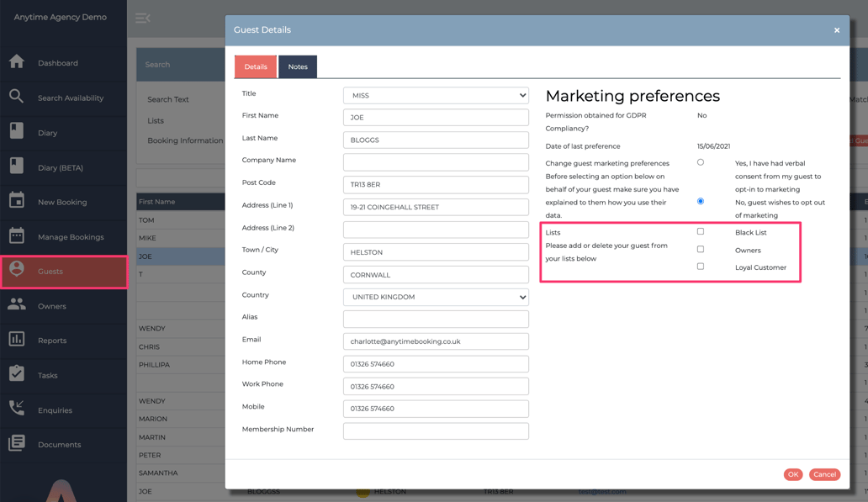
Task: Enable the Owners list checkbox
Action: [x=701, y=249]
